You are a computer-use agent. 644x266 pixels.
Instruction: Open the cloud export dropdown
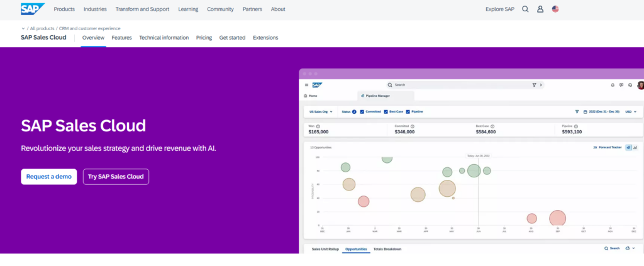[x=630, y=248]
